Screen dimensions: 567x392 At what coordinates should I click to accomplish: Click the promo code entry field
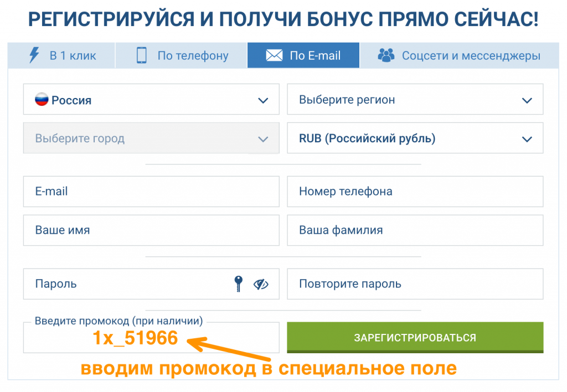point(151,338)
